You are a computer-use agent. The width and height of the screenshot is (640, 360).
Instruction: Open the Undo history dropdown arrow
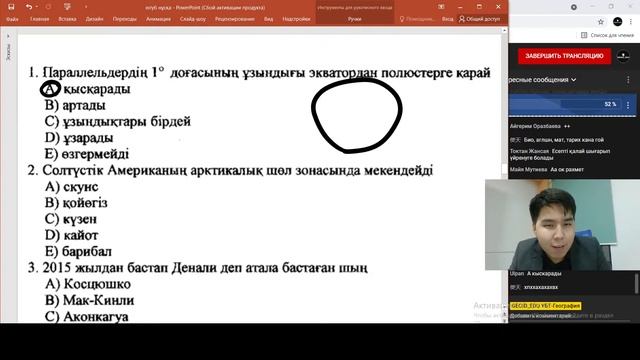(37, 7)
